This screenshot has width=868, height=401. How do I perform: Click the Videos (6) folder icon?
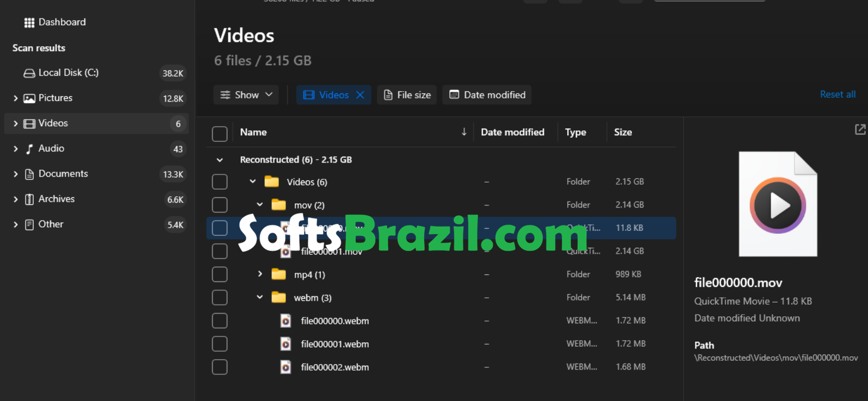(x=271, y=181)
